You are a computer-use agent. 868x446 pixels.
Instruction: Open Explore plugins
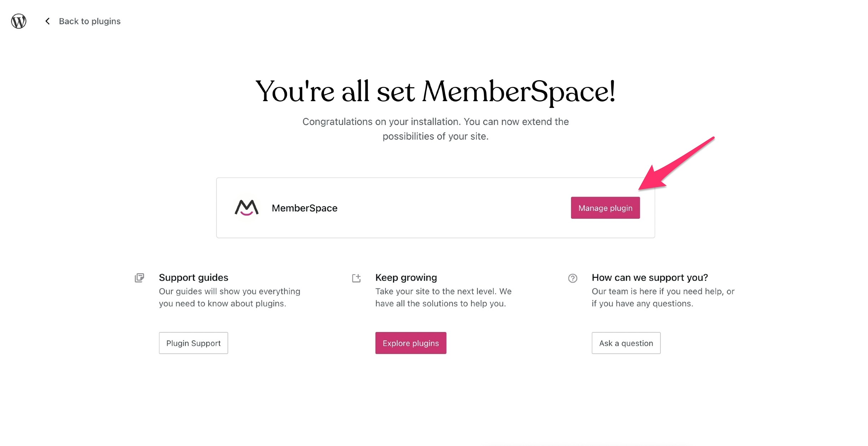[410, 343]
